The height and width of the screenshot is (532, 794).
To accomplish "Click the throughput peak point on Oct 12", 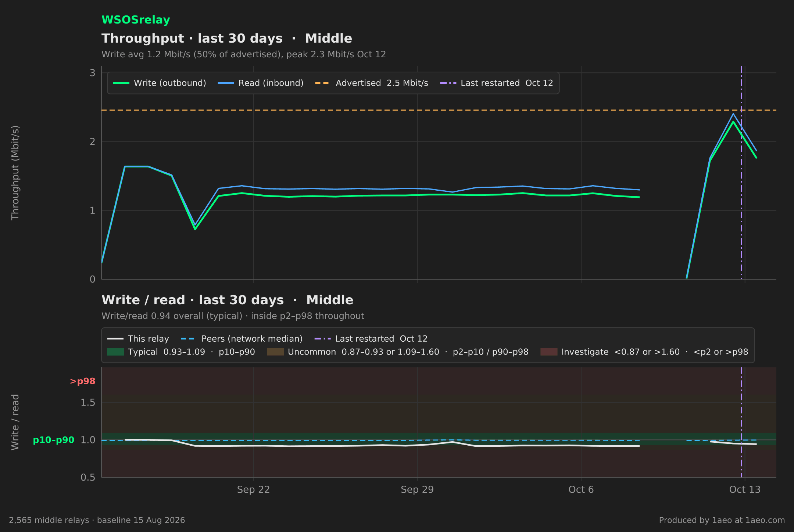I will [x=733, y=122].
